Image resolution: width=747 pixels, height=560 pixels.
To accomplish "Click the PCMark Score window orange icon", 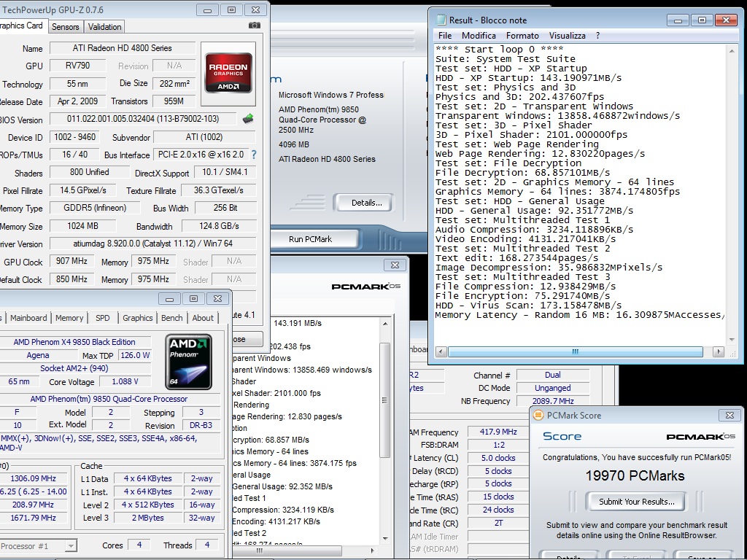I will pos(538,415).
